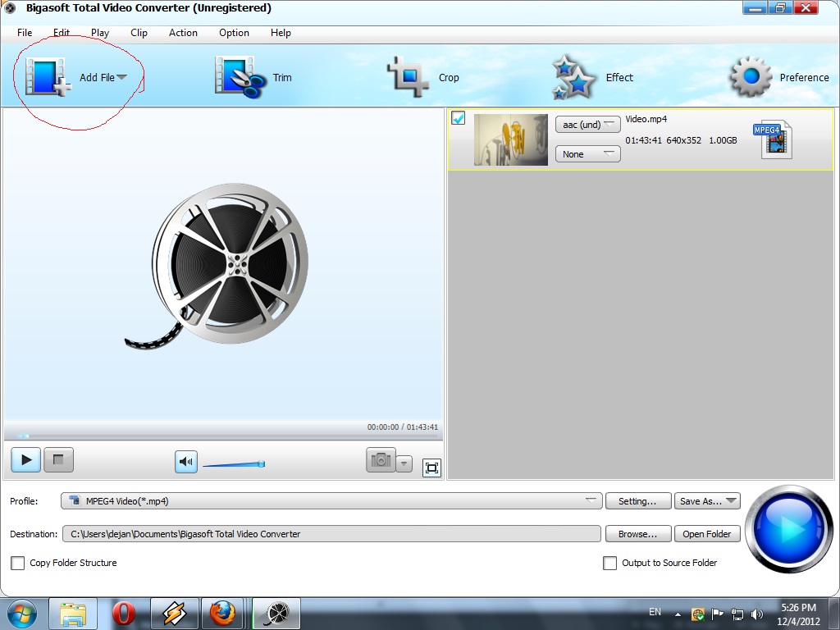Open the Windows Start menu

(22, 614)
